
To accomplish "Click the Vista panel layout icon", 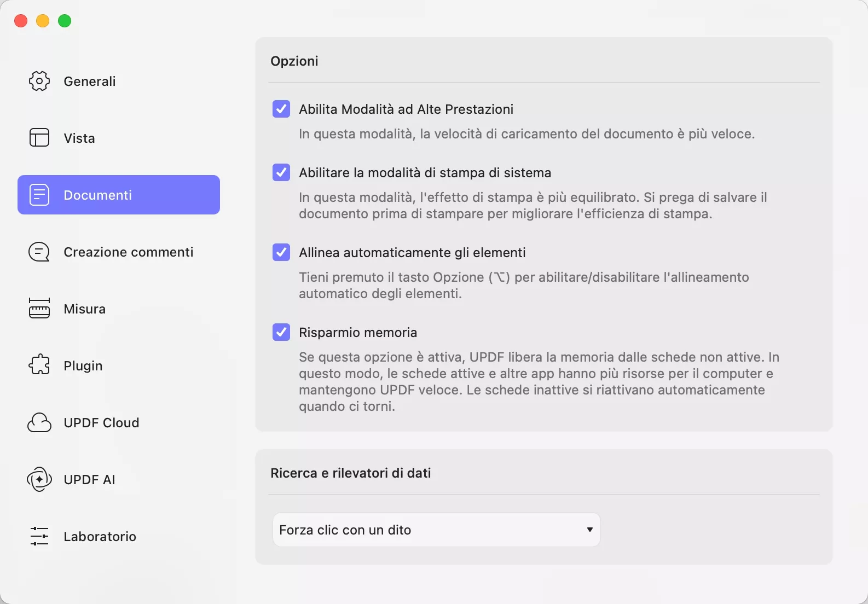I will [38, 138].
